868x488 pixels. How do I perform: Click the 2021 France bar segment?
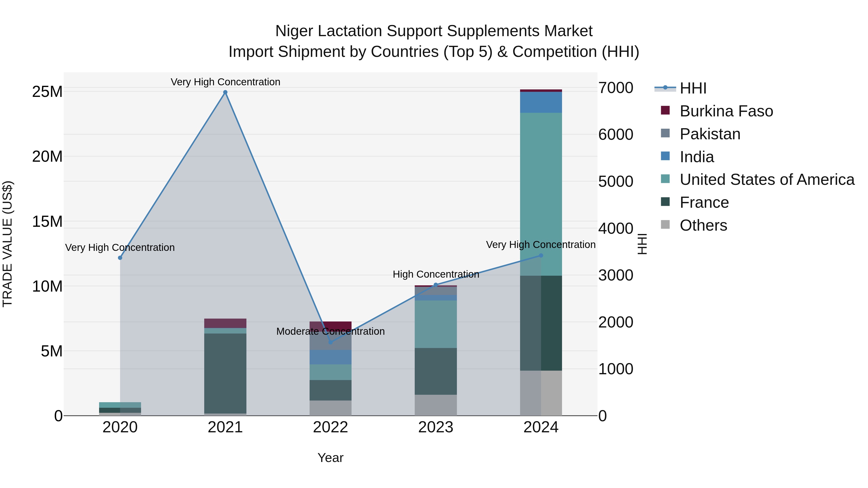click(225, 373)
